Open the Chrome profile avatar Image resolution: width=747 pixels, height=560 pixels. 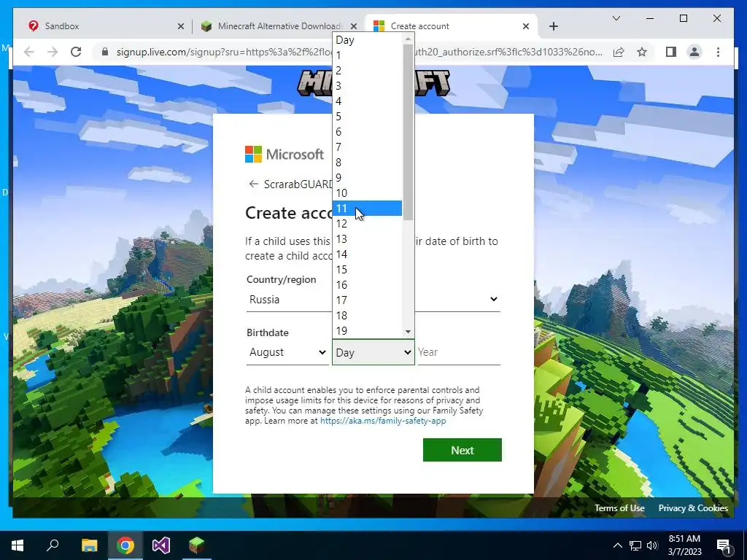[694, 52]
